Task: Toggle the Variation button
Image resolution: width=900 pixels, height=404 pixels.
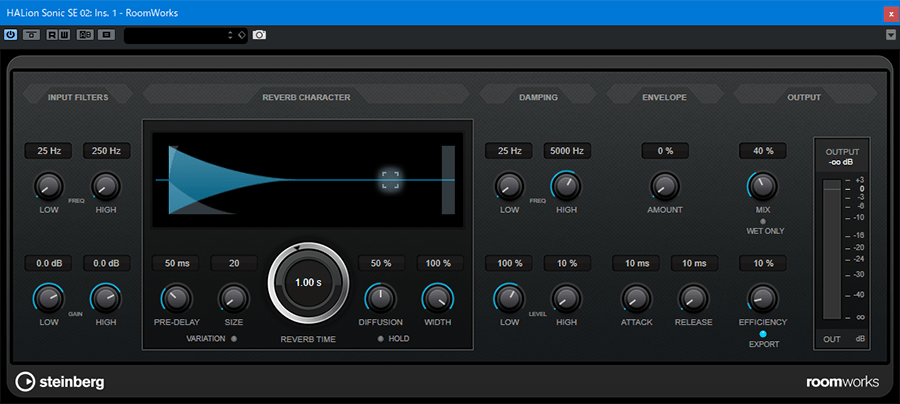Action: coord(234,339)
